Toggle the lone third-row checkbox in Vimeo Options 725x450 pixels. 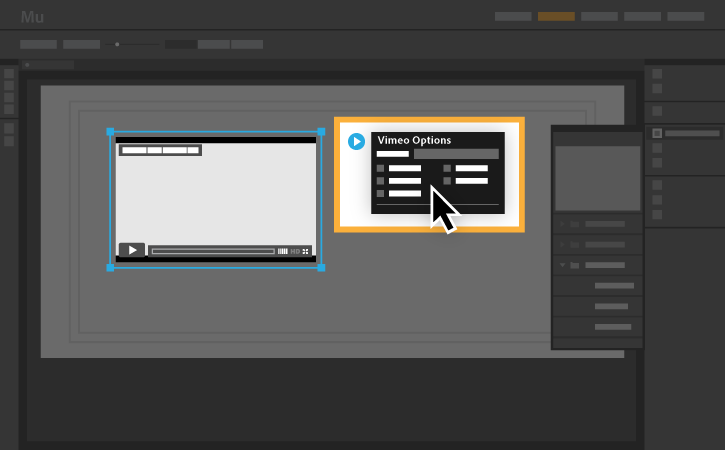(380, 193)
